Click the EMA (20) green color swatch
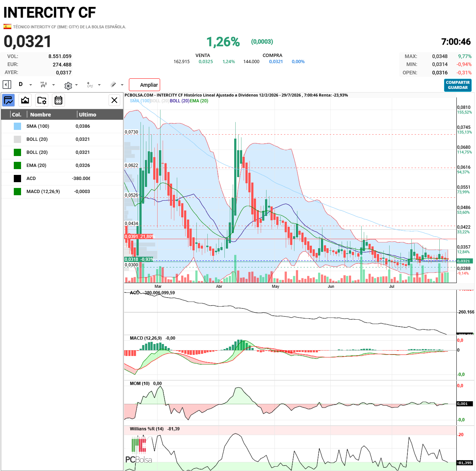 pyautogui.click(x=17, y=165)
